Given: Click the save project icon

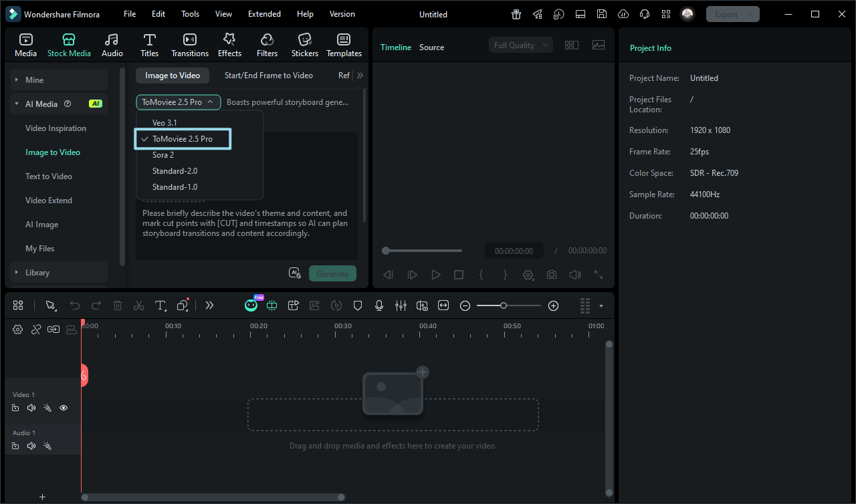Looking at the screenshot, I should point(602,14).
